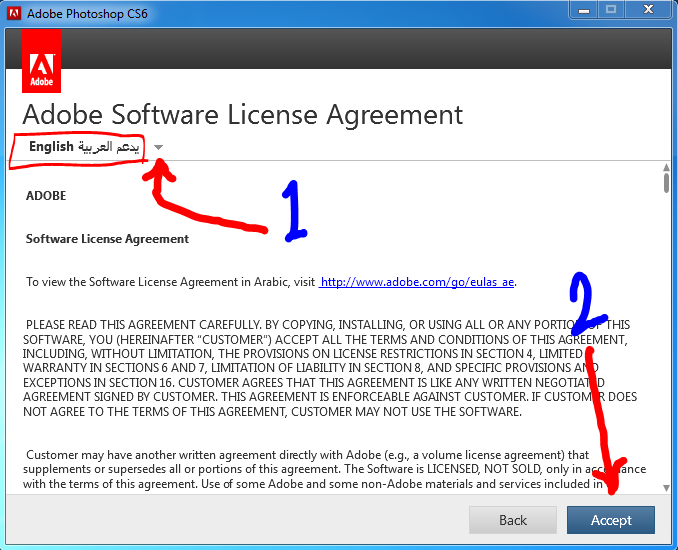Open the license language dropdown arrow
678x550 pixels.
[158, 147]
